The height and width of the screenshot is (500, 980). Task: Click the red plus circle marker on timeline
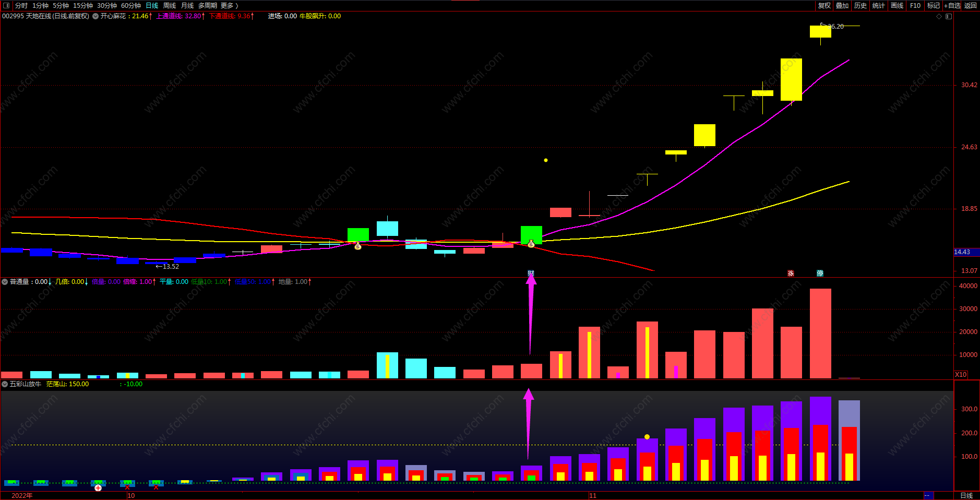[98, 488]
